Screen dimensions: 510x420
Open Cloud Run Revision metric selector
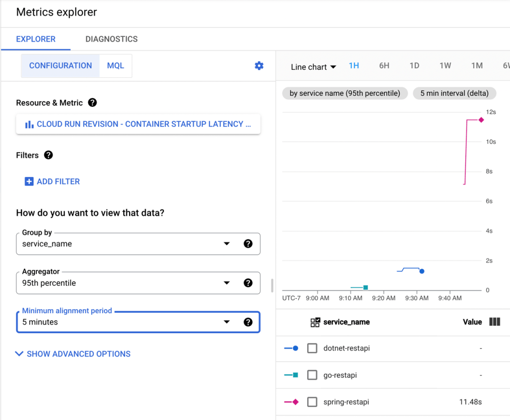click(x=138, y=124)
